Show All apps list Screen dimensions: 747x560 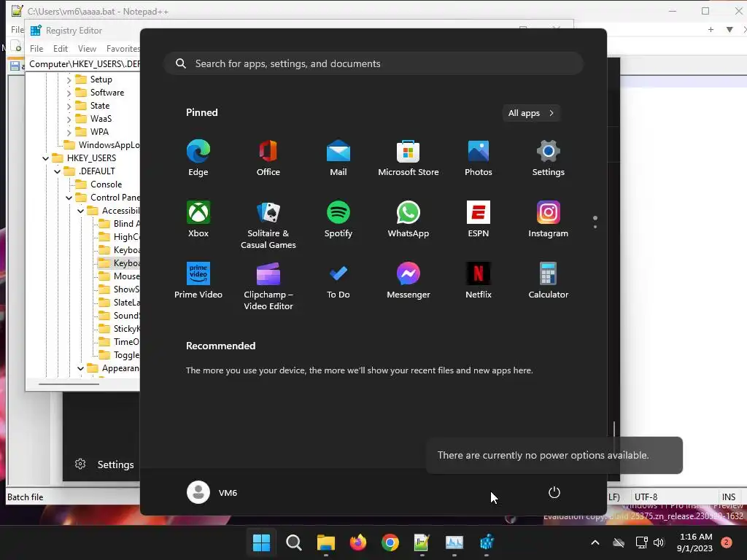pos(531,113)
